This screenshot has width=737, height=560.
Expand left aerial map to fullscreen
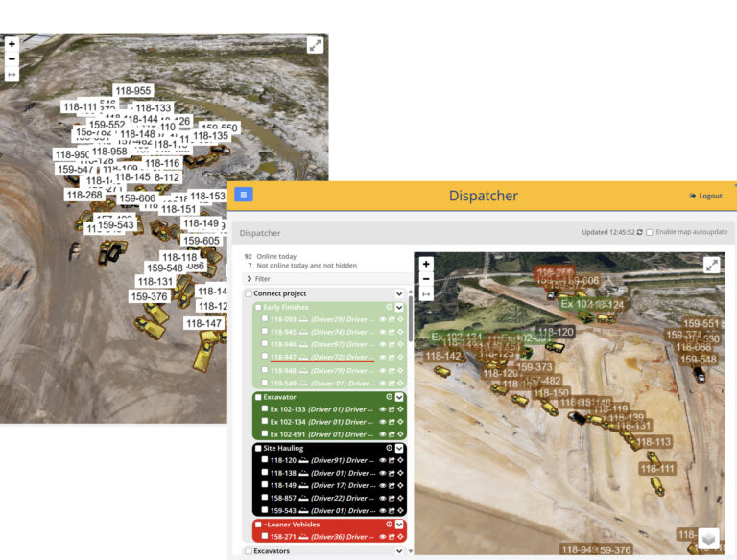click(x=316, y=45)
